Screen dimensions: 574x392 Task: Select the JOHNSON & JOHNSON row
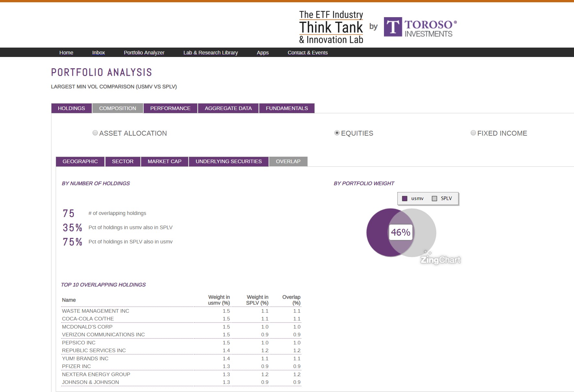pos(181,382)
